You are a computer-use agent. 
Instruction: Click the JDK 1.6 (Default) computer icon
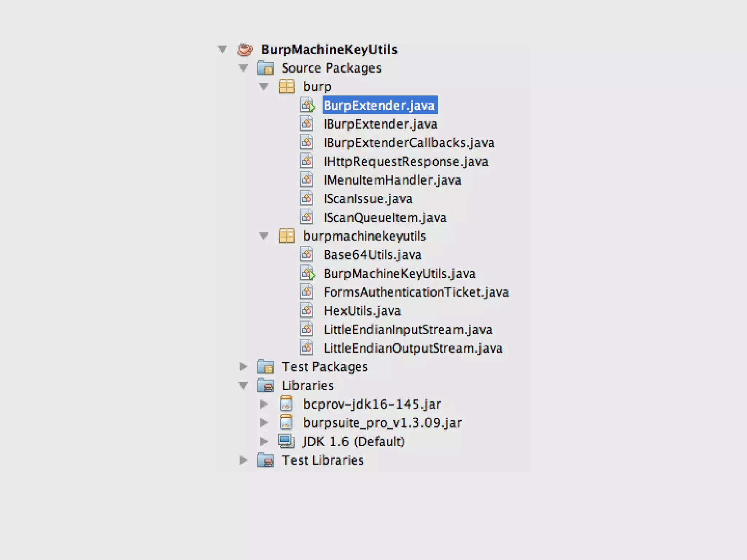pyautogui.click(x=286, y=441)
